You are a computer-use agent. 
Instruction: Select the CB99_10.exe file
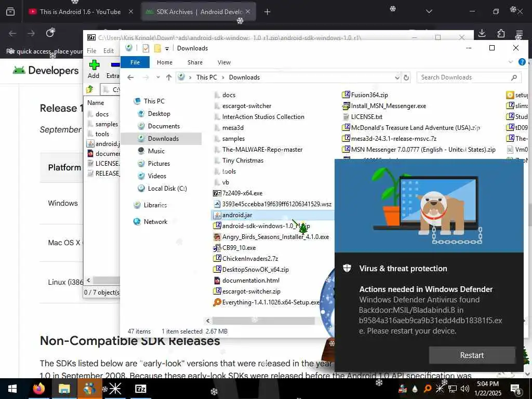(239, 248)
